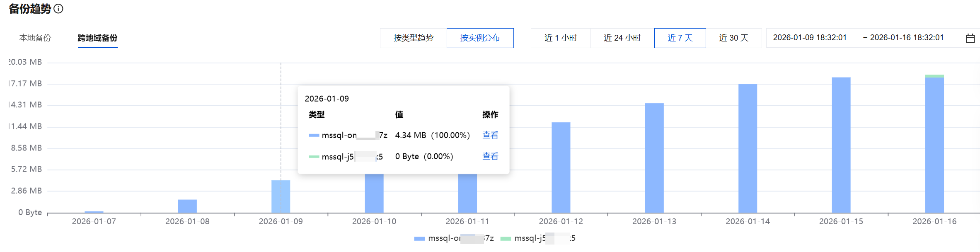This screenshot has width=980, height=252.
Task: Click the bar for 2026-01-13
Action: pyautogui.click(x=654, y=158)
